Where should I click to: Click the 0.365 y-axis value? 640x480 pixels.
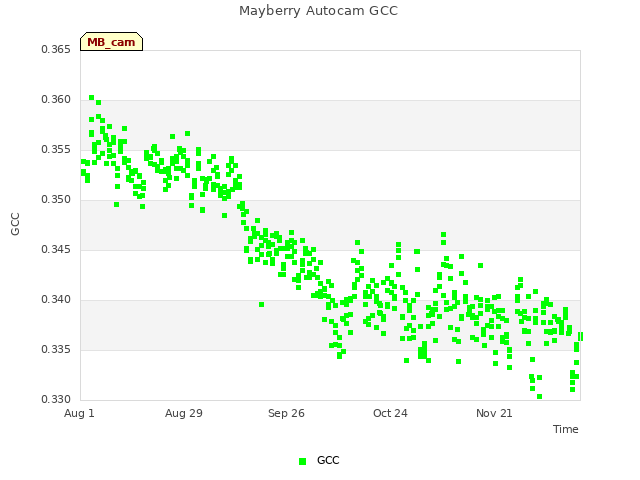pyautogui.click(x=56, y=49)
